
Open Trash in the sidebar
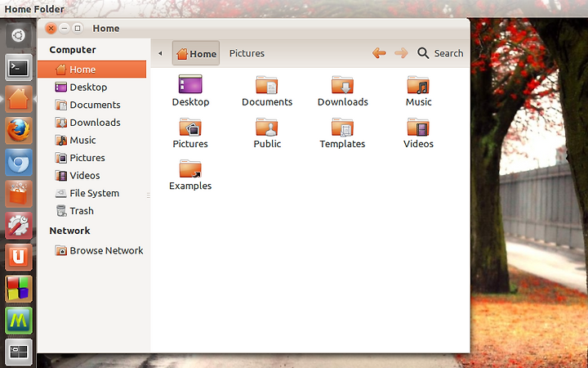(91, 211)
